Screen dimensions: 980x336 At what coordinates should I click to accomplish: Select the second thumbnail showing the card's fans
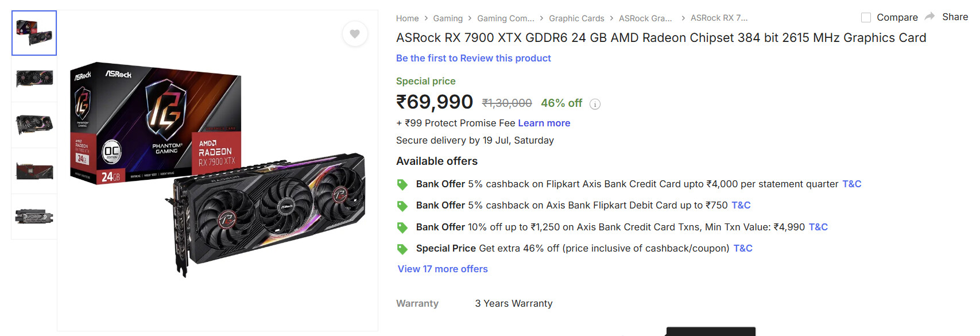34,79
